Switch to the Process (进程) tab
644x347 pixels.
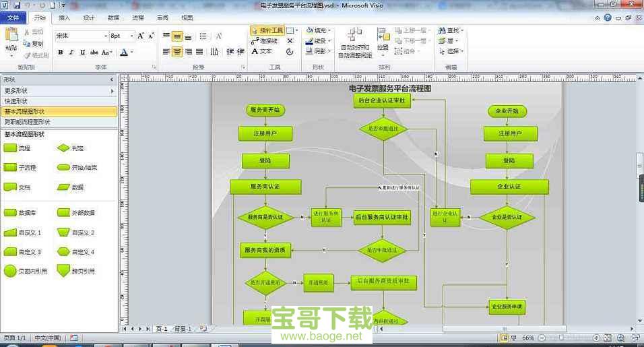click(x=138, y=18)
